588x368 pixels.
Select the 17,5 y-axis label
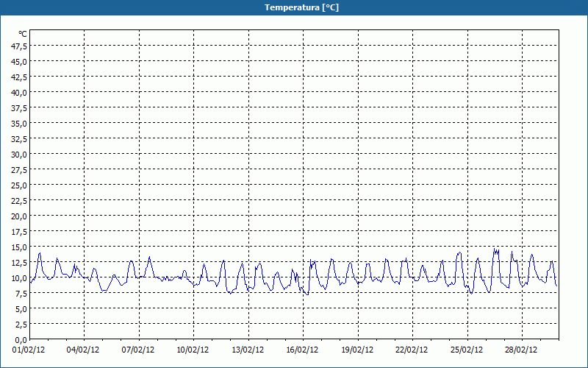(19, 232)
